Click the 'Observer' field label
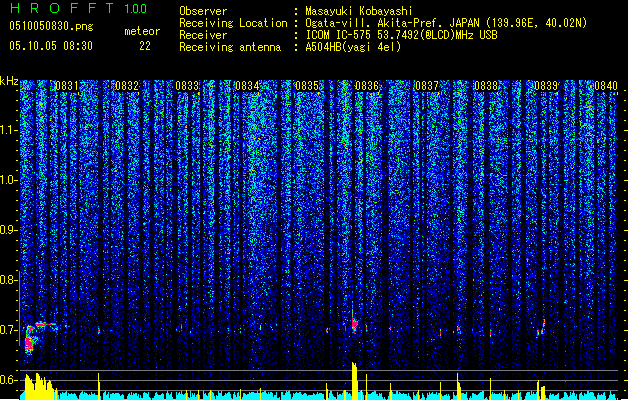 pyautogui.click(x=203, y=11)
